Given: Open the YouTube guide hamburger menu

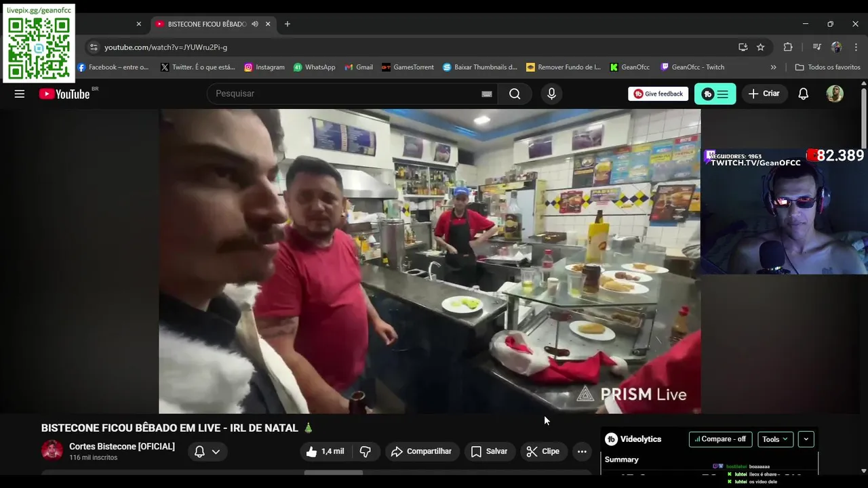Looking at the screenshot, I should [x=20, y=94].
